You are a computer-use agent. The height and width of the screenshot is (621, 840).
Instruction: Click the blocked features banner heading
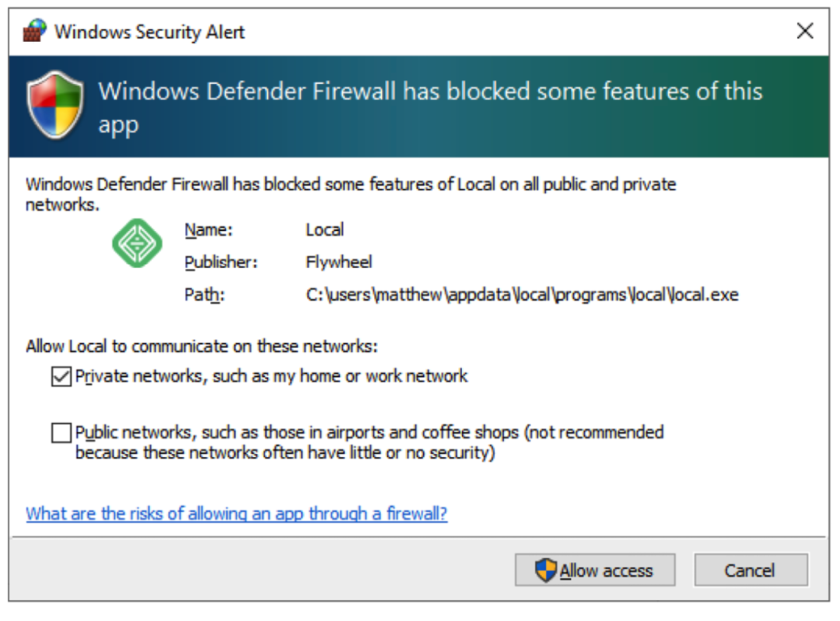tap(429, 107)
